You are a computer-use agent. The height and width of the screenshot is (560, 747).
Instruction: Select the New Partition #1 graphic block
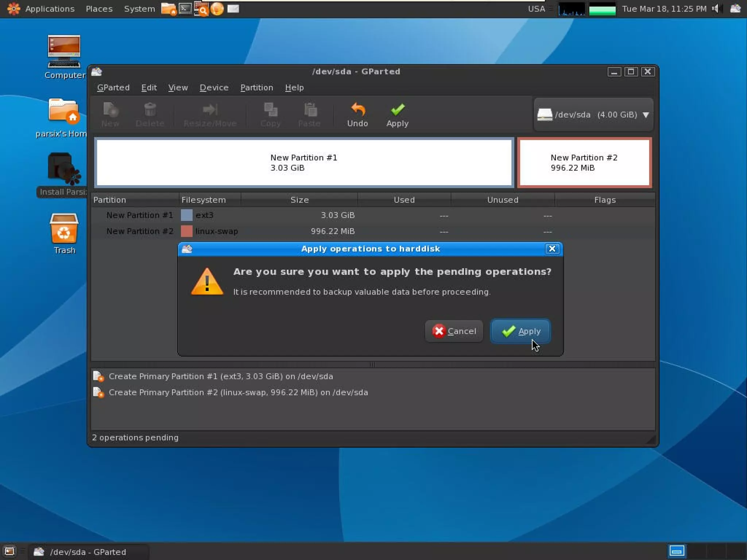[x=304, y=163]
